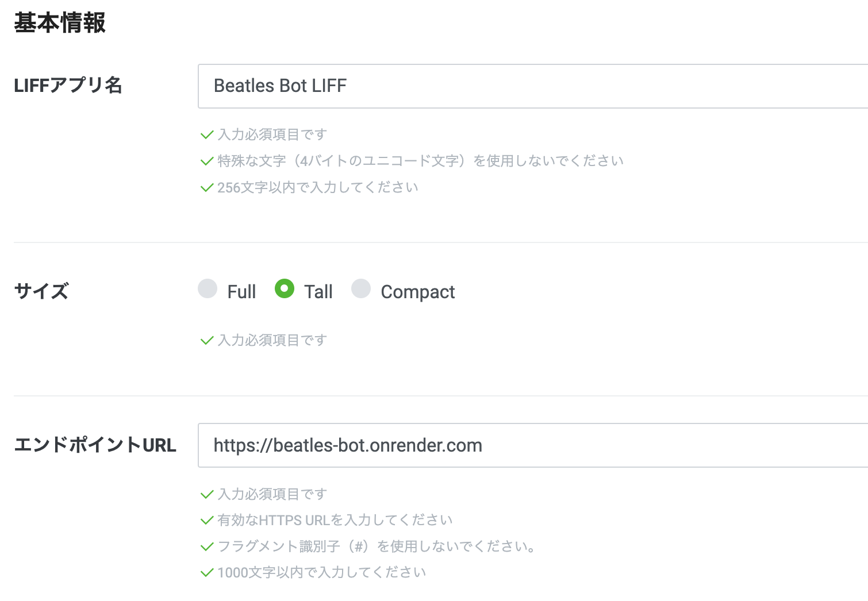The image size is (868, 601).
Task: Click the checkmark beside 1000文字以内で入力してください
Action: coord(206,572)
